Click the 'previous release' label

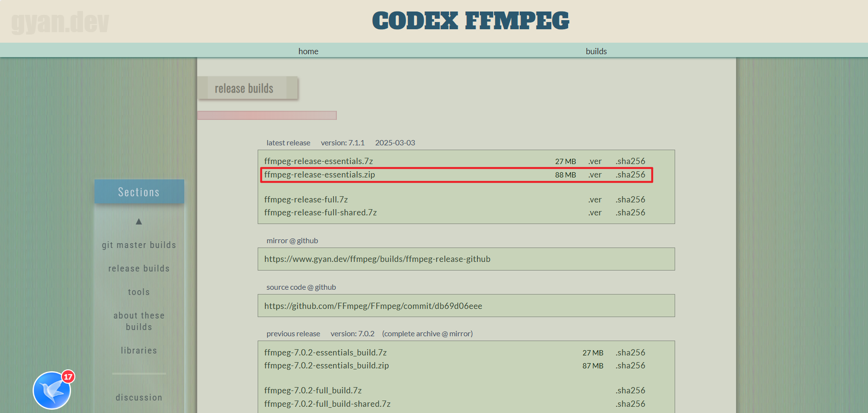(x=293, y=334)
